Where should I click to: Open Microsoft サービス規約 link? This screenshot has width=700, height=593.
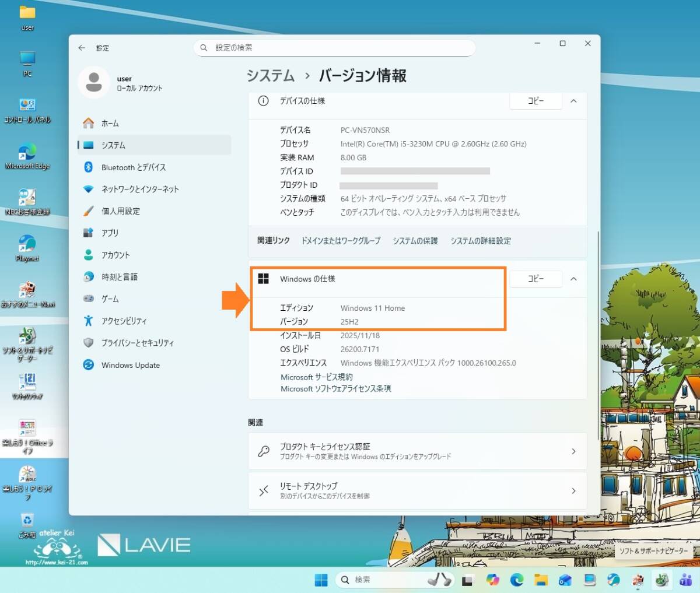tap(317, 377)
